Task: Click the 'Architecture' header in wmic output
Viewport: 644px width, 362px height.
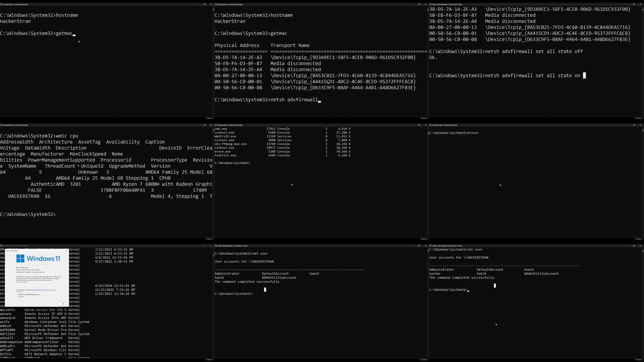Action: 56,142
